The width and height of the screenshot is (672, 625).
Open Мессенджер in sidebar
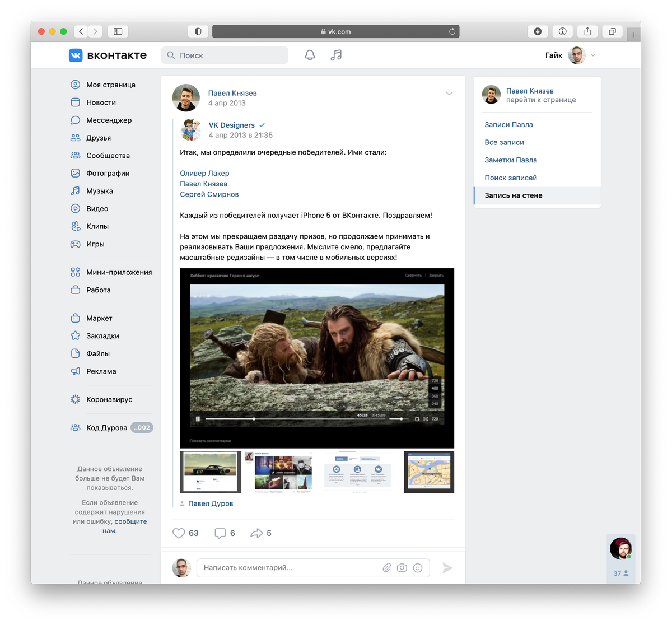coord(110,120)
